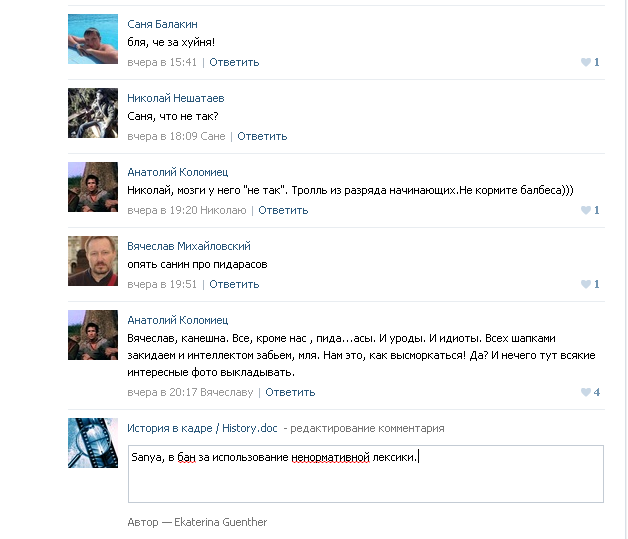Image resolution: width=628 pixels, height=539 pixels.
Task: Click Ответить under Николай's 18:09 comment
Action: 262,137
